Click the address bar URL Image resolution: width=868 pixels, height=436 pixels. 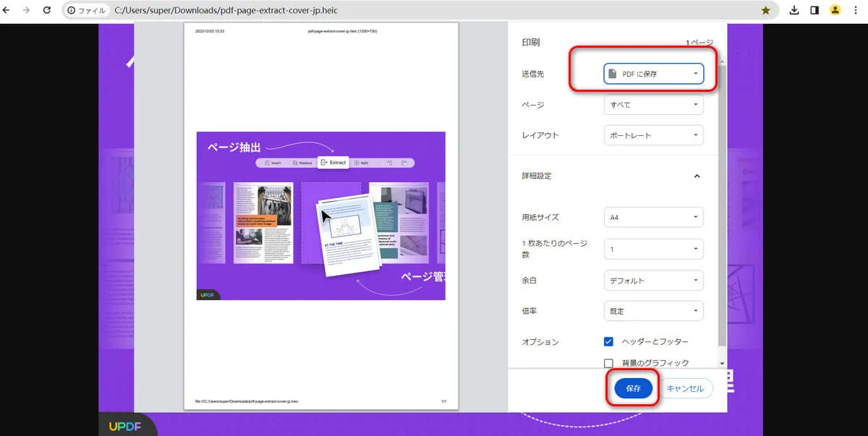(x=226, y=11)
